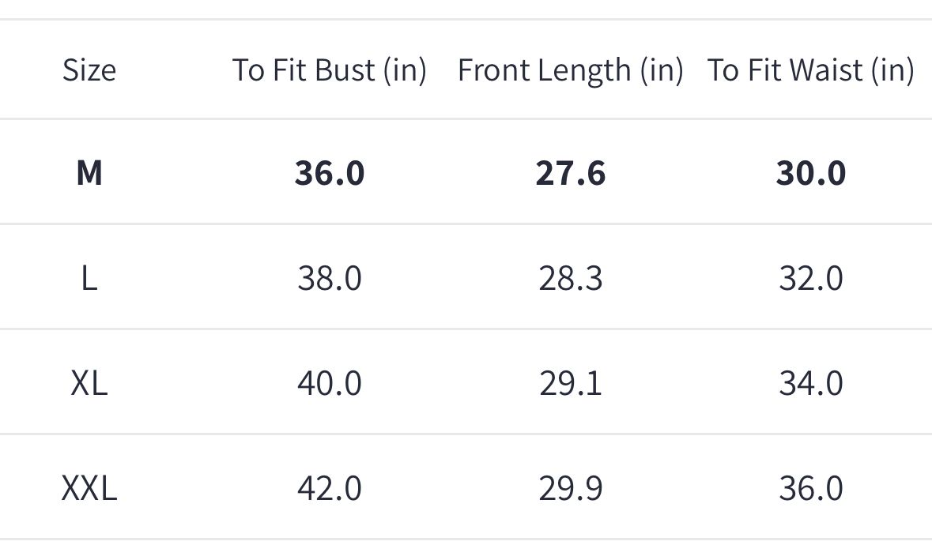Click front length value 28.3
Image resolution: width=932 pixels, height=560 pixels.
pyautogui.click(x=570, y=278)
